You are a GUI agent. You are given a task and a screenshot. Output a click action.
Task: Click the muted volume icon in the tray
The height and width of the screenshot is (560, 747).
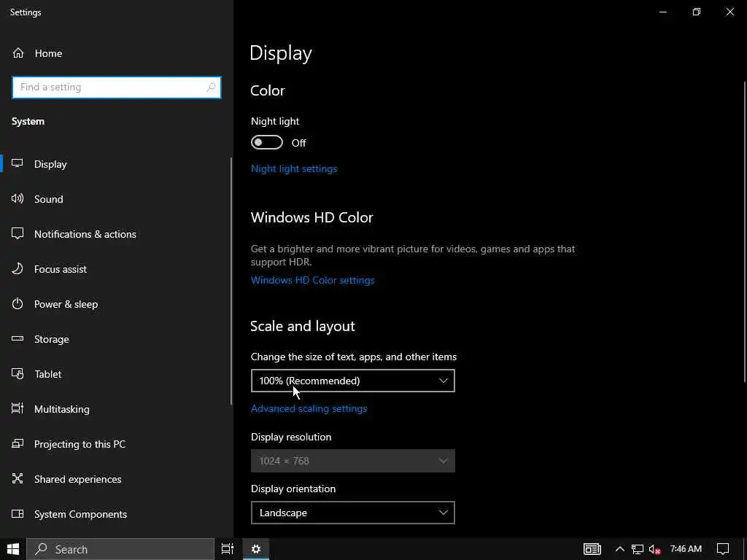coord(654,550)
